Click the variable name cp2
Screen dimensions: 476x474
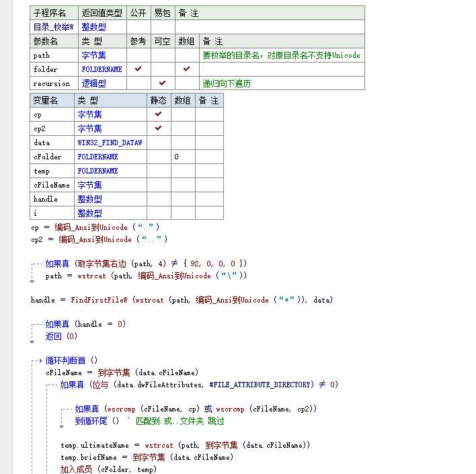tap(40, 128)
